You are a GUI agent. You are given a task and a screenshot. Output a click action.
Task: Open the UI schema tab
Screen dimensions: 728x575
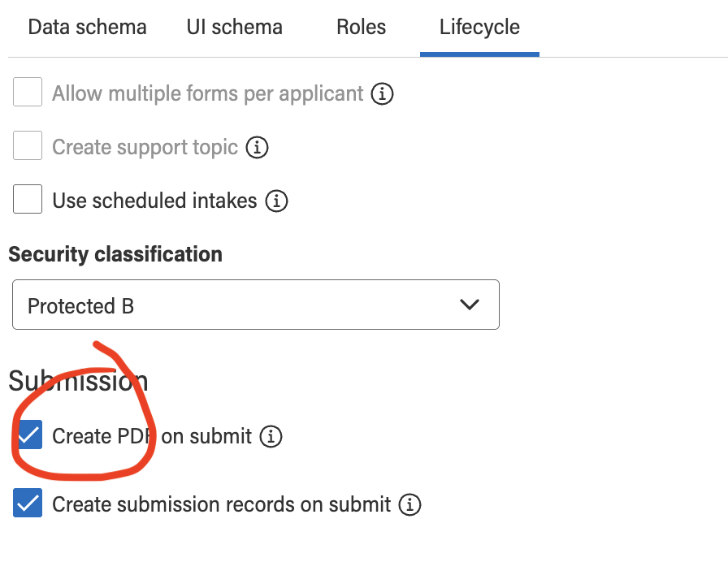click(x=235, y=27)
